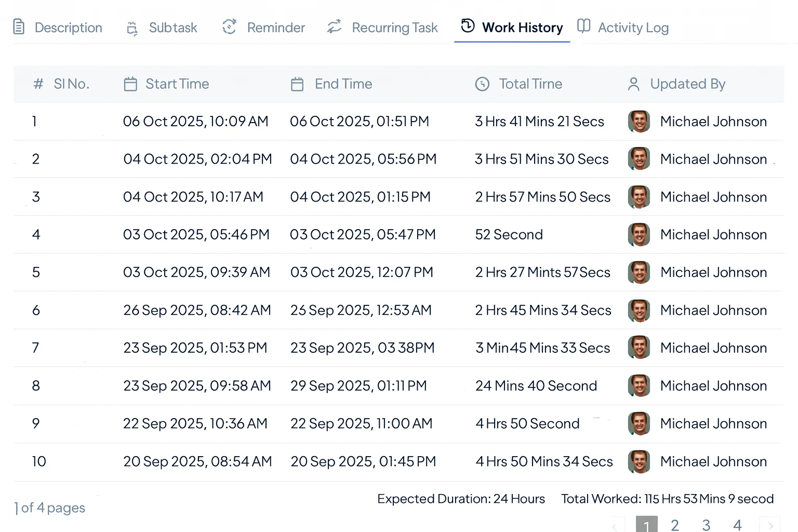Click the Work History clock icon
798x532 pixels.
pos(468,25)
